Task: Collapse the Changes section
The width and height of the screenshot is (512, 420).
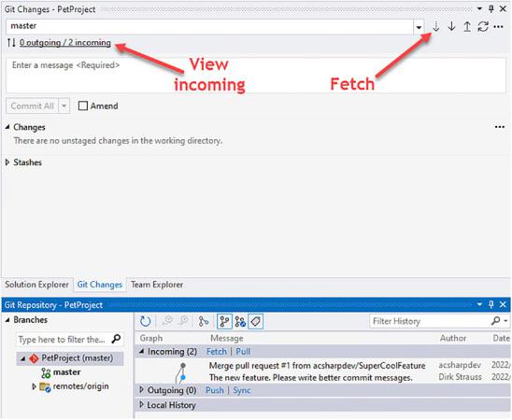Action: coord(7,127)
